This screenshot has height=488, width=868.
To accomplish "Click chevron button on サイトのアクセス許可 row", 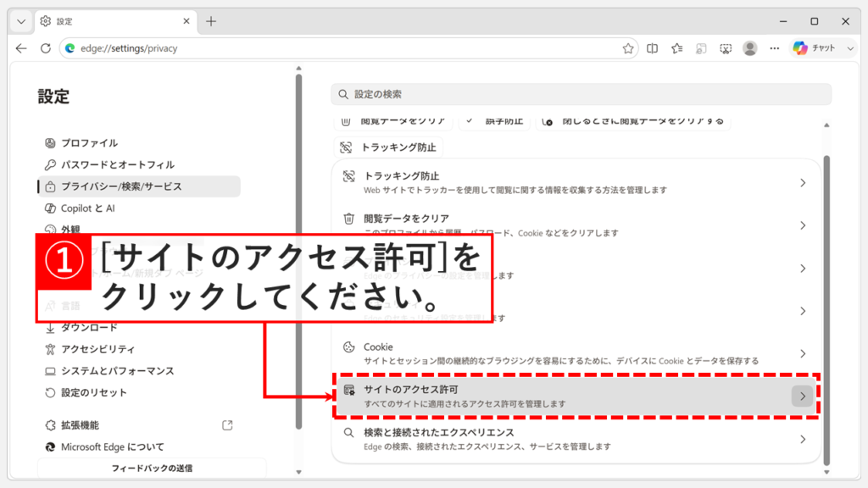I will coord(802,396).
